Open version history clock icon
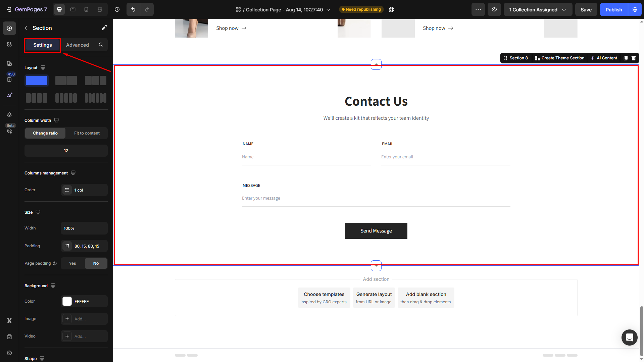Viewport: 644px width, 362px height. point(117,9)
